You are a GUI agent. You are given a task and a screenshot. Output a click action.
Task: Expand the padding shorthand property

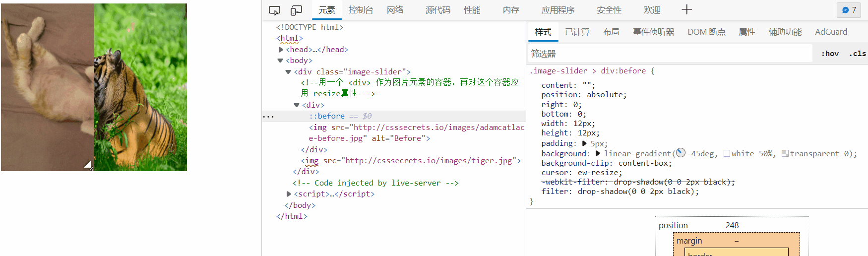click(x=584, y=143)
